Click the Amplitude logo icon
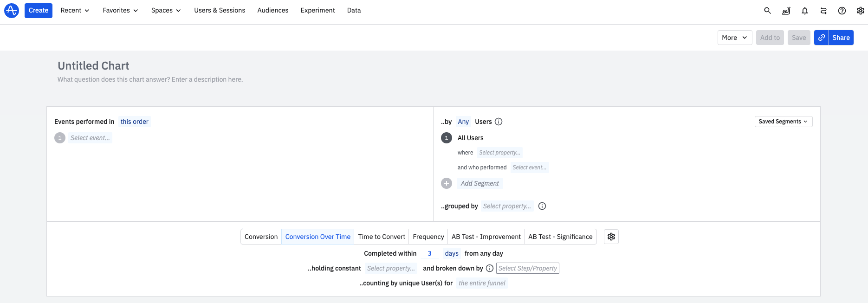868x303 pixels. point(12,10)
